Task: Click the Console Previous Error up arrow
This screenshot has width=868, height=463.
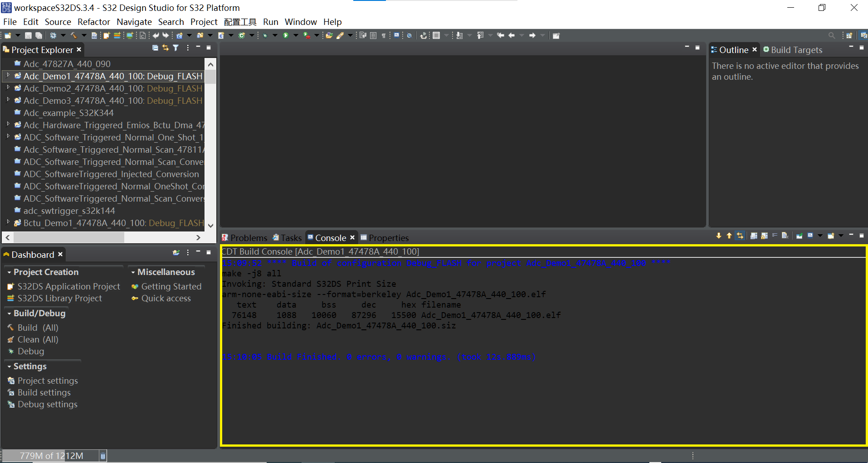Action: tap(729, 236)
